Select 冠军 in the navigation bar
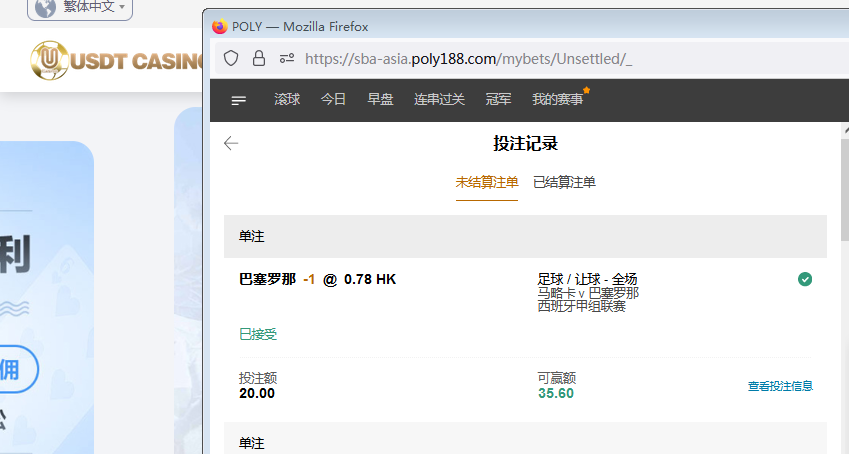The image size is (849, 454). coord(498,100)
